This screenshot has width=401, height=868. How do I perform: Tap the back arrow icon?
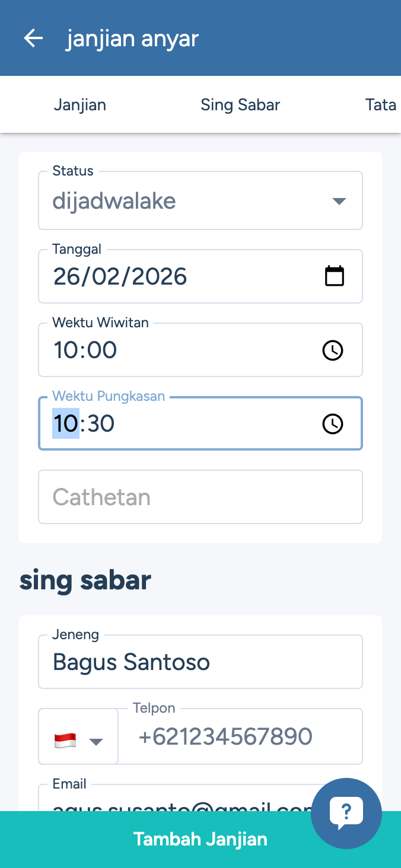pos(33,39)
